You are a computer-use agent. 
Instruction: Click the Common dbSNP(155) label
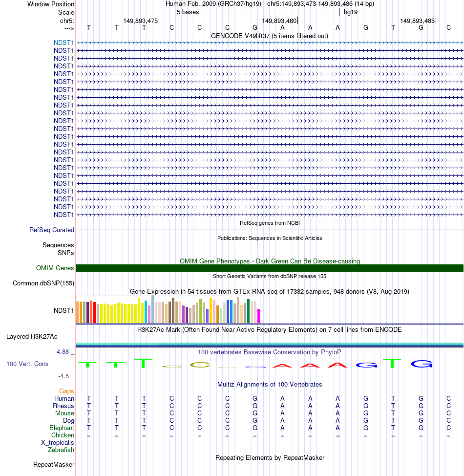click(43, 283)
